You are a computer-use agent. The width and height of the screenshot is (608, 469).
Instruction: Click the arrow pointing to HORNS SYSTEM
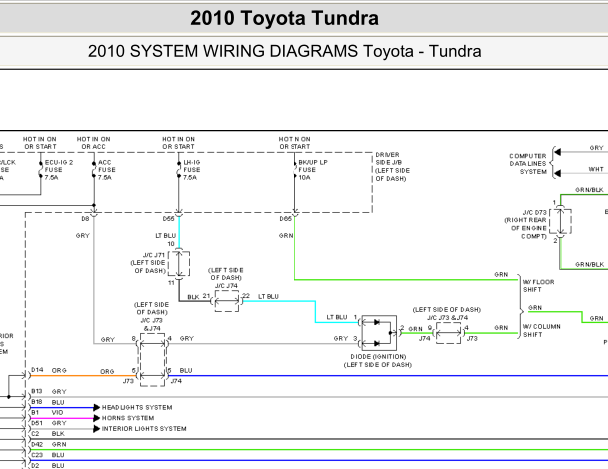[x=97, y=418]
